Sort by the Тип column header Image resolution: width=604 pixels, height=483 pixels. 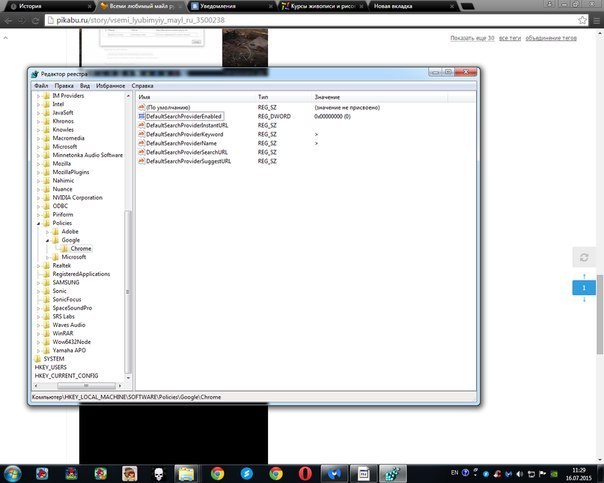pos(283,97)
